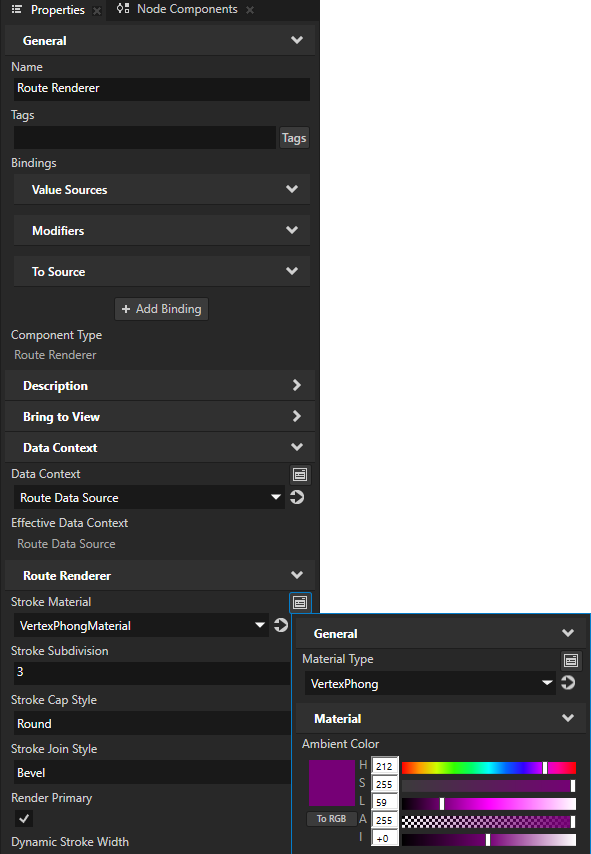Click the purple Ambient Color swatch
Viewport: 591px width, 854px height.
[x=332, y=783]
